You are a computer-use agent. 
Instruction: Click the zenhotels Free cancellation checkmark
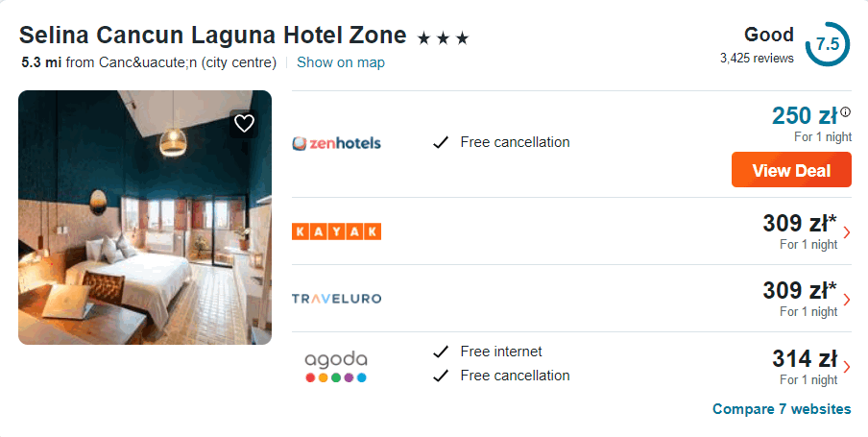point(441,143)
